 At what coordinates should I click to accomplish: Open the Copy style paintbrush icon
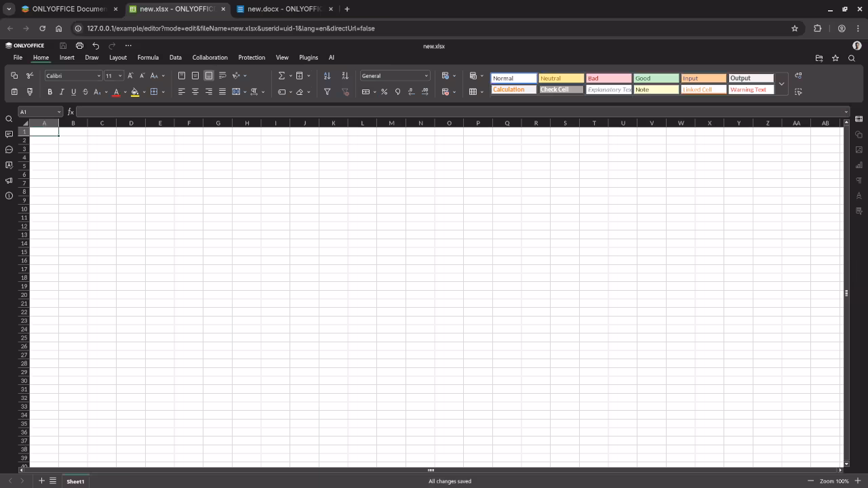coord(29,91)
